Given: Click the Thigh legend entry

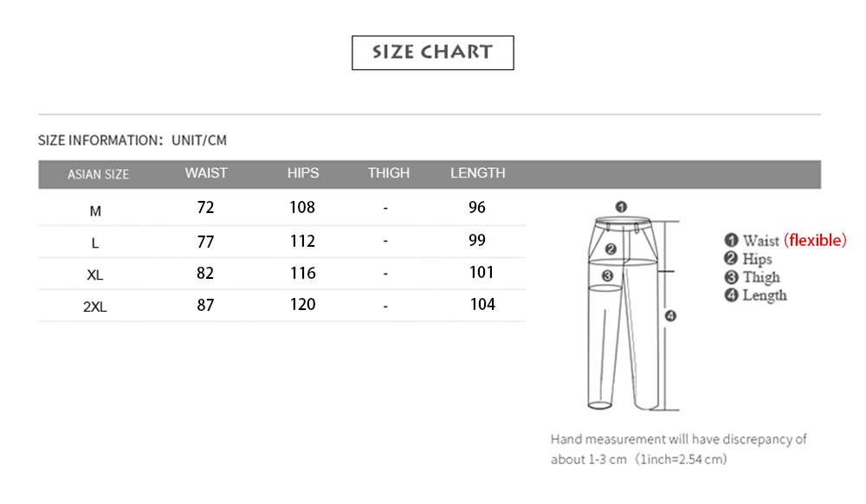Looking at the screenshot, I should (753, 277).
